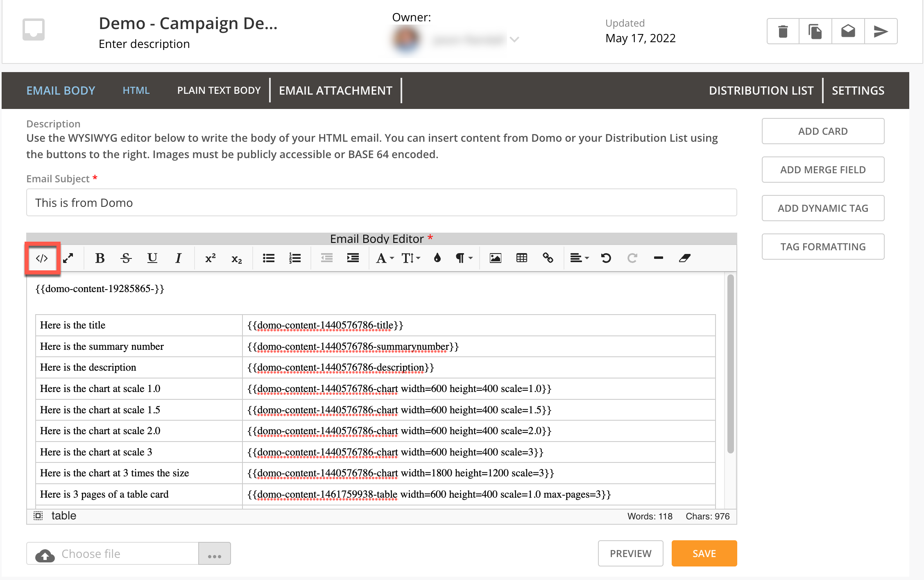Save the email campaign

pyautogui.click(x=704, y=553)
